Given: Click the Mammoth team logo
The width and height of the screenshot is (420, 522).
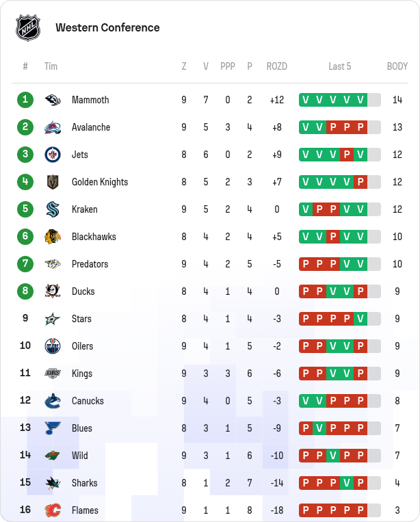Looking at the screenshot, I should coord(53,100).
